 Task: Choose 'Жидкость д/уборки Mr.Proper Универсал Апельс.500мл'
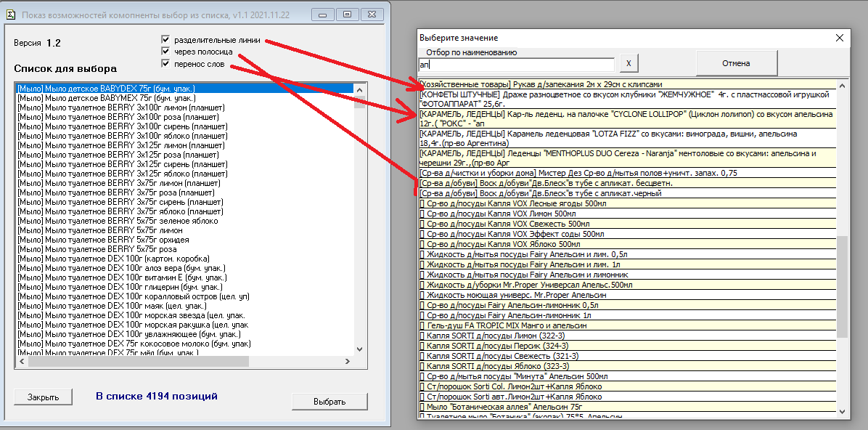(627, 285)
